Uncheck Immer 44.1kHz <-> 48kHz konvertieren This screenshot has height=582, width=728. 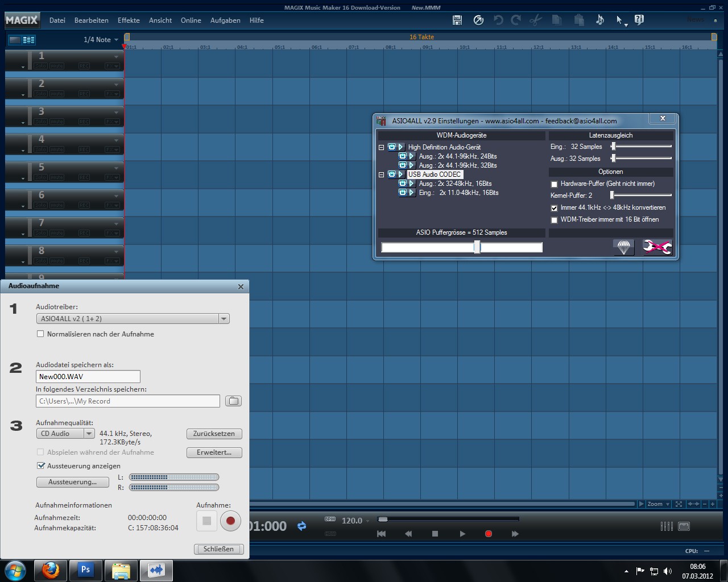555,208
